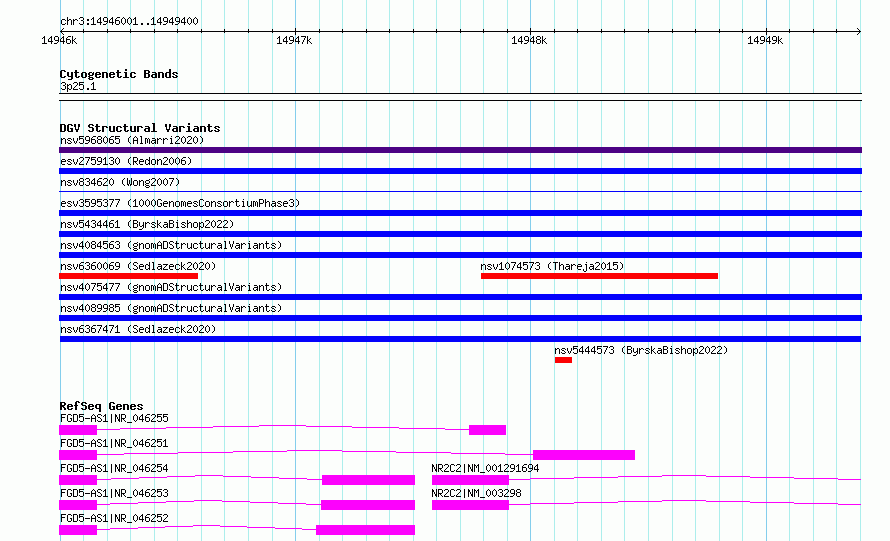Viewport: 890px width, 541px height.
Task: Open the nsv1074573 (Thareja2015) variant label
Action: 552,266
